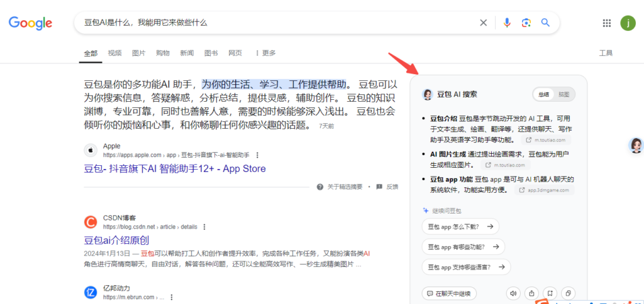The height and width of the screenshot is (304, 644).
Task: Open the app.3dmgame.com source link
Action: (544, 190)
